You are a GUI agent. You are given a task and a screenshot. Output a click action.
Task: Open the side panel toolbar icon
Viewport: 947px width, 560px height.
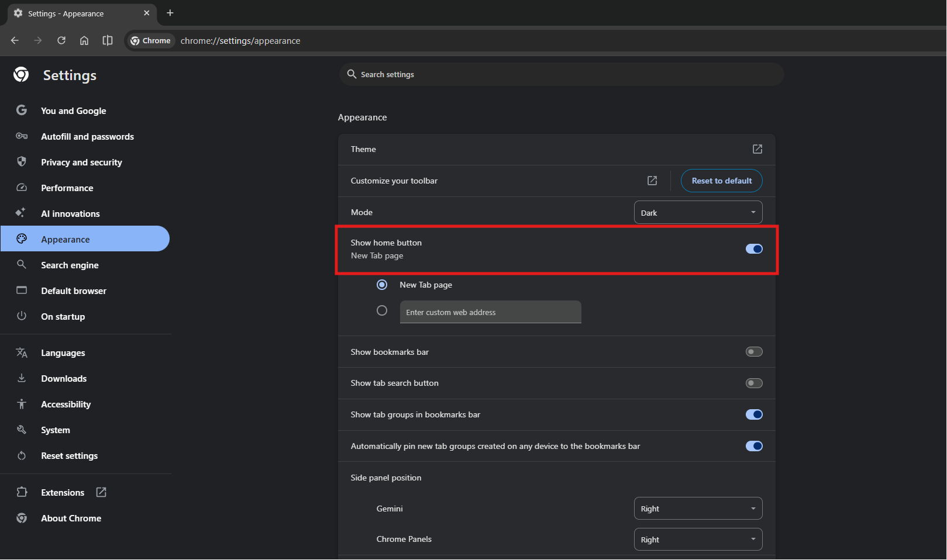tap(108, 40)
